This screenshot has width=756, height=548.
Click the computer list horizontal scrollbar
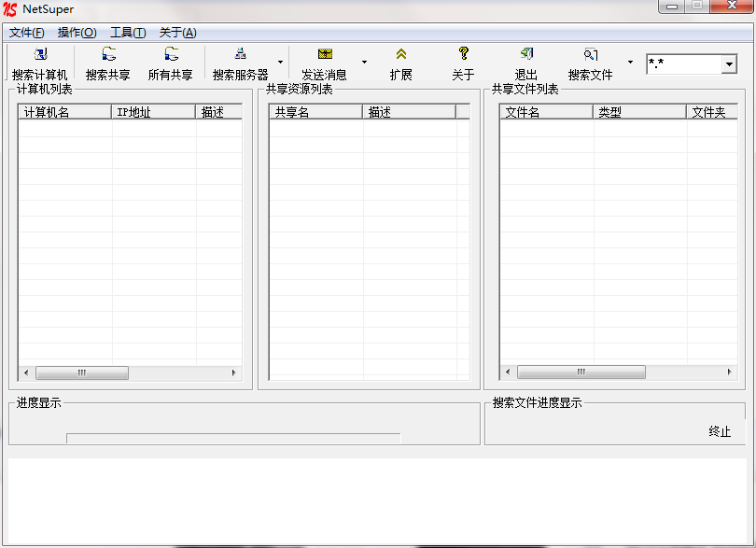(x=82, y=372)
